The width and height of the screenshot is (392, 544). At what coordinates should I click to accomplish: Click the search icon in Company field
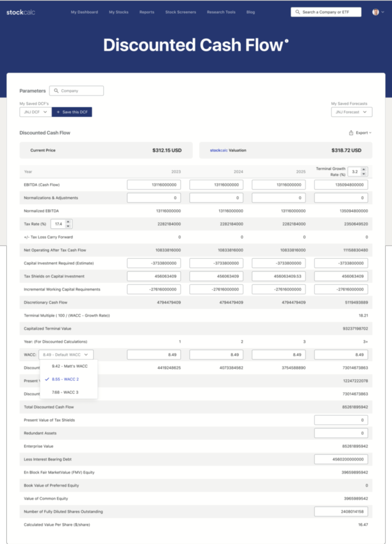point(56,91)
